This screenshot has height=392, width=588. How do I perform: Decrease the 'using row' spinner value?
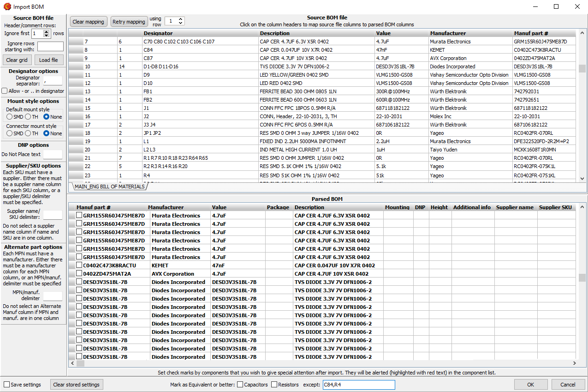[x=180, y=23]
